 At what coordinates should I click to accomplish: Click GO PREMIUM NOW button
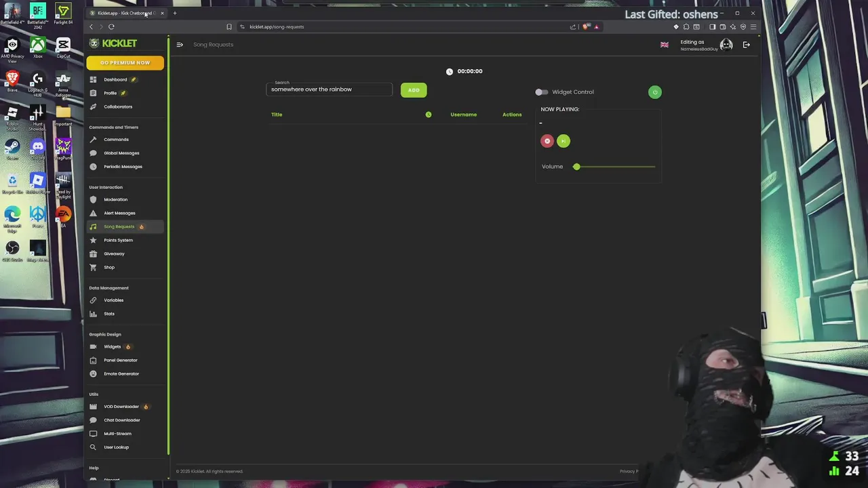(x=125, y=63)
